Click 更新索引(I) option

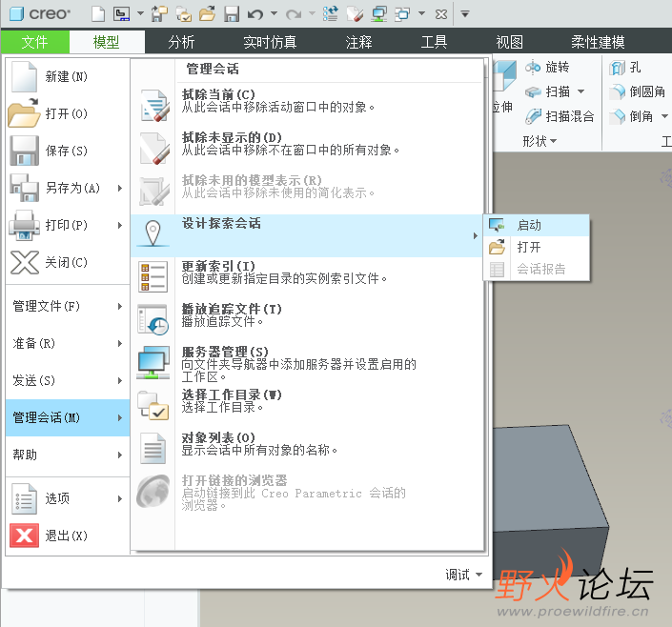(x=307, y=277)
